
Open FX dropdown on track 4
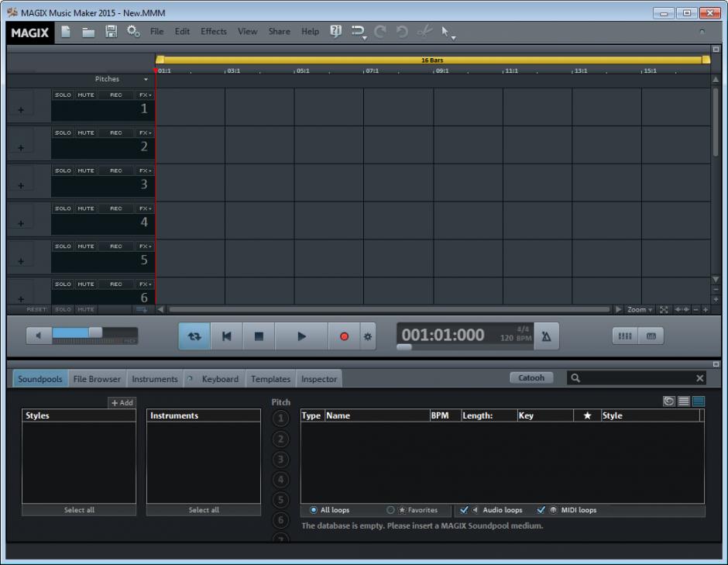(146, 208)
